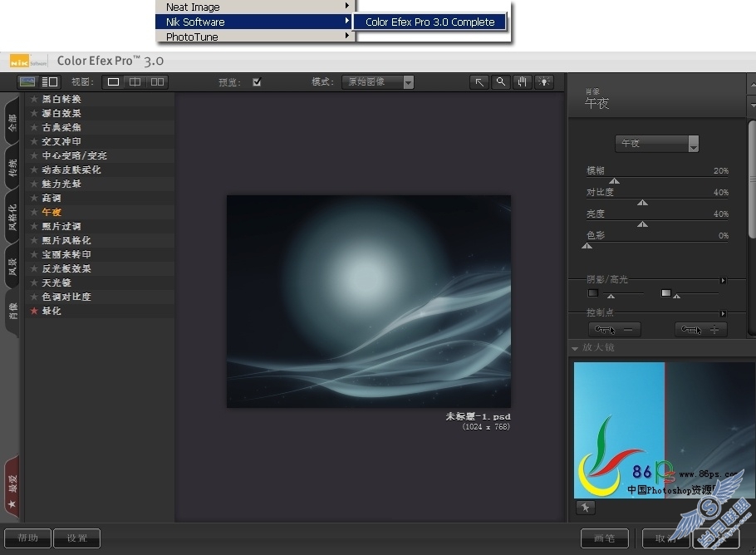Select the split preview view button

[135, 82]
